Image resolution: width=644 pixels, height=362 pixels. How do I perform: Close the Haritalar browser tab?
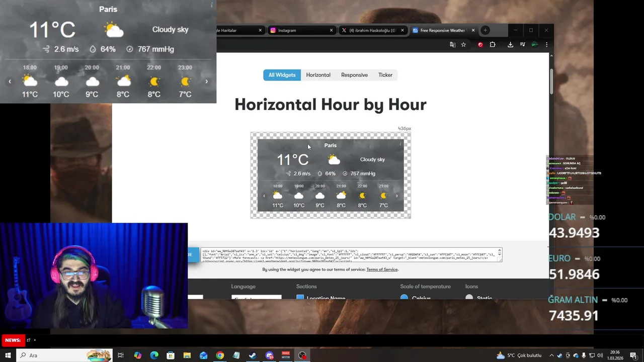click(260, 30)
